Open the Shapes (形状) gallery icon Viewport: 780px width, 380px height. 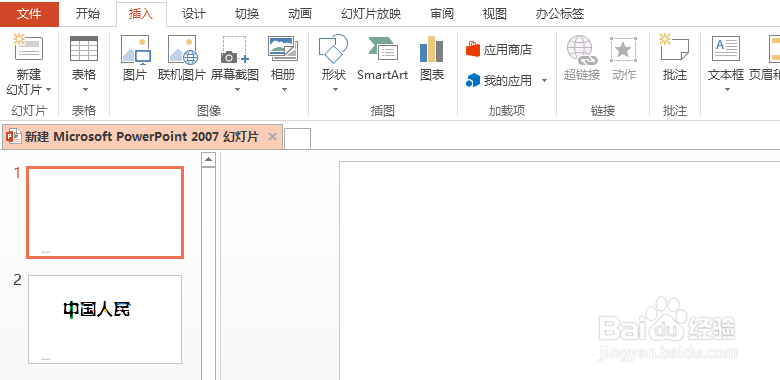(333, 48)
